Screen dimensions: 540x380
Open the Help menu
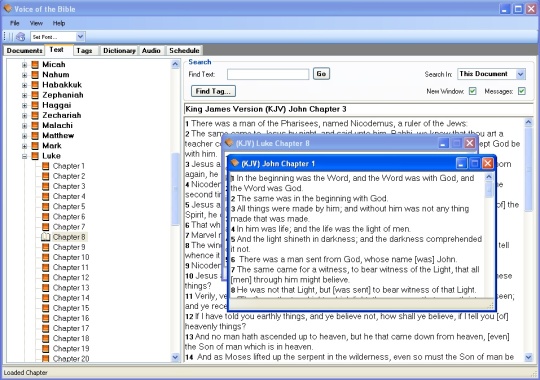[x=59, y=23]
